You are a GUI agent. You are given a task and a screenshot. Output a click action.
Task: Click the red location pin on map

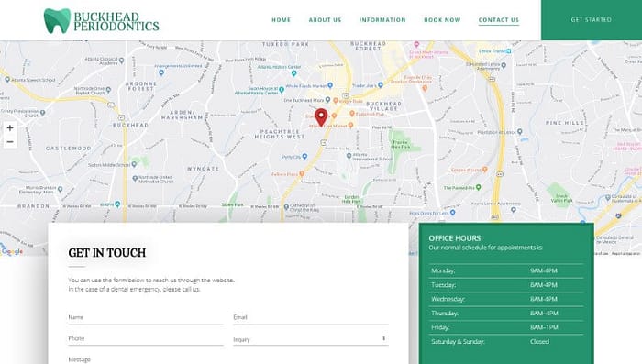pyautogui.click(x=321, y=117)
